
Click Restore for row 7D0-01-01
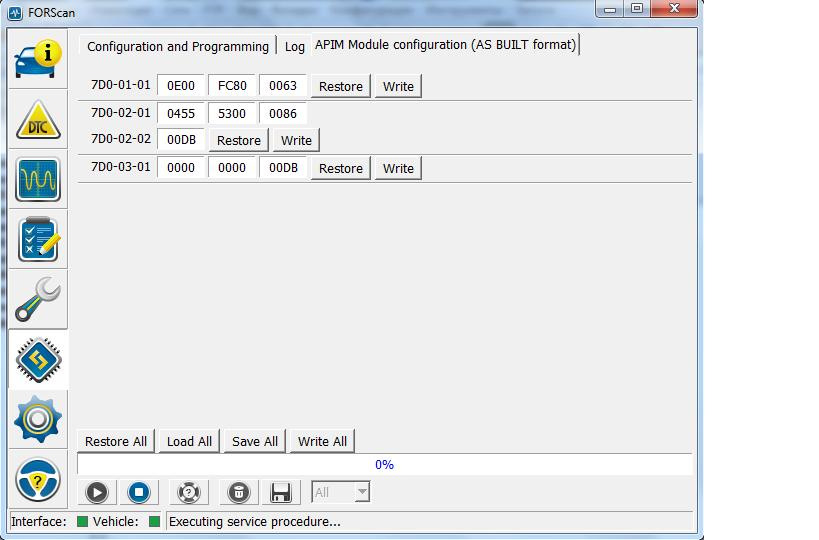341,86
